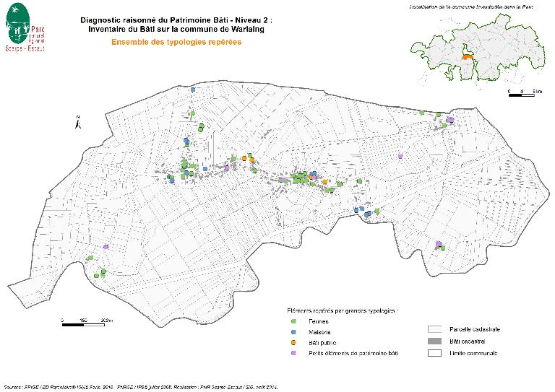Click the green Fermes legend marker
Viewport: 555px width, 392px height.
293,321
